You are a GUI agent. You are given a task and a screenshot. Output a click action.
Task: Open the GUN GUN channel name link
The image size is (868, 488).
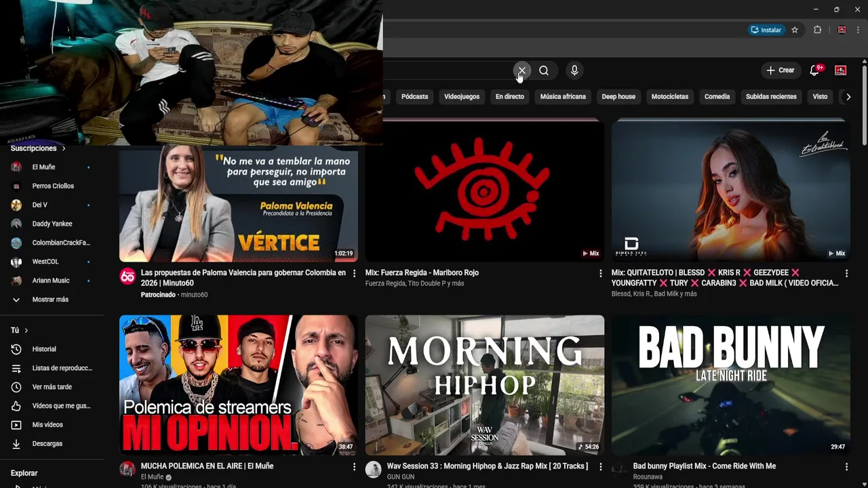click(x=401, y=477)
